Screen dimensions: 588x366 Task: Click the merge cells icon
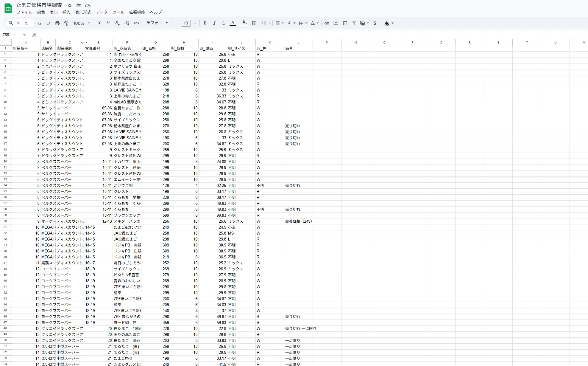point(264,23)
